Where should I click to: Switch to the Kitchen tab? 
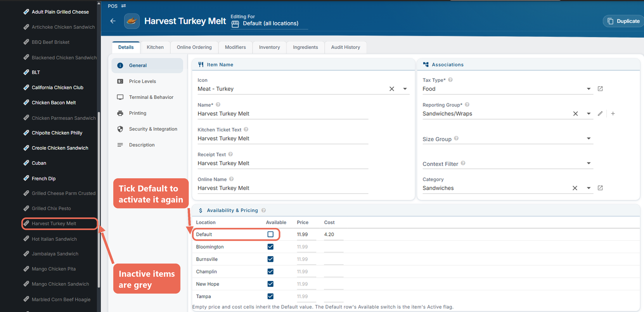[155, 47]
